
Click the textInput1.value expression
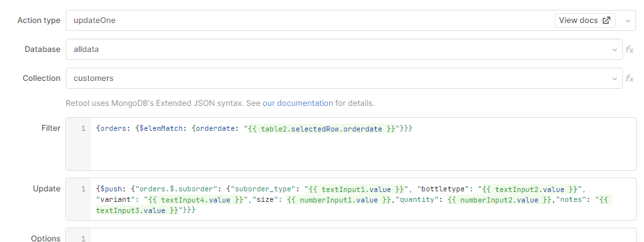point(356,189)
